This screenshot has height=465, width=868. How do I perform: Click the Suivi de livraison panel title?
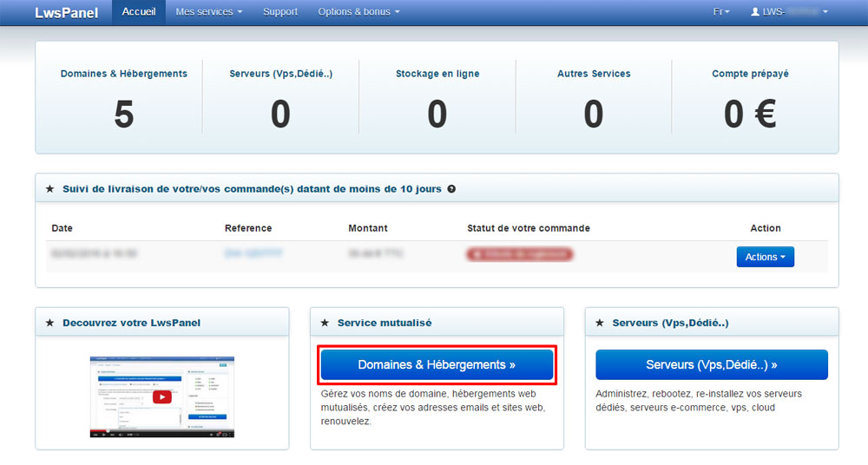click(x=252, y=189)
